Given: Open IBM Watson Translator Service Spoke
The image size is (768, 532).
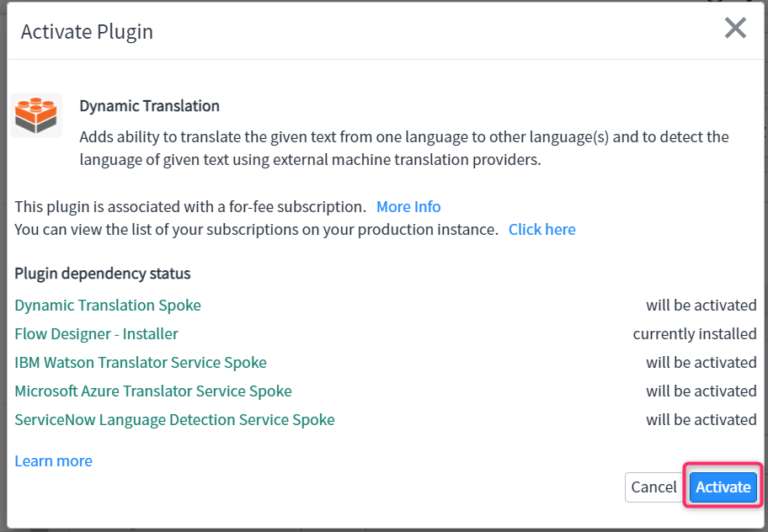Looking at the screenshot, I should coord(141,363).
